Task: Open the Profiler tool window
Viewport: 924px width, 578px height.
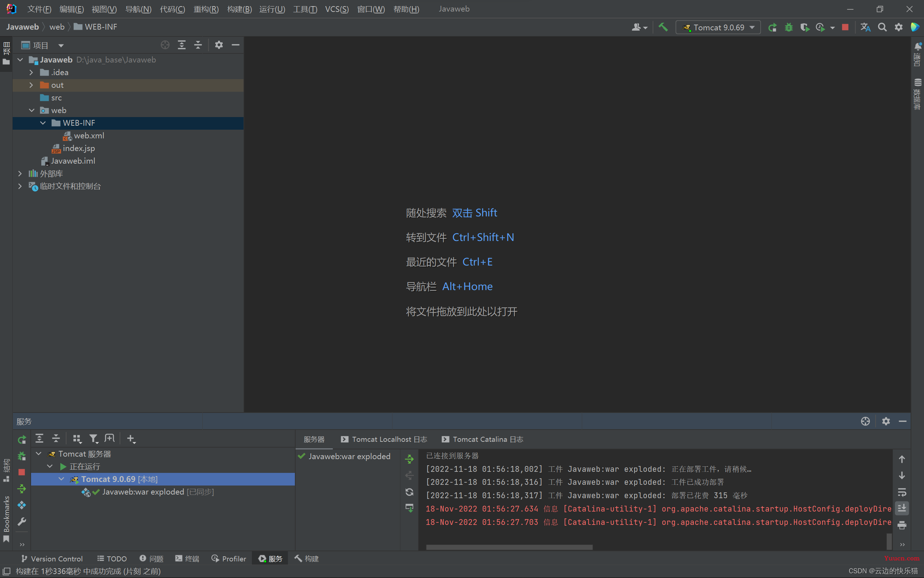Action: pos(229,558)
